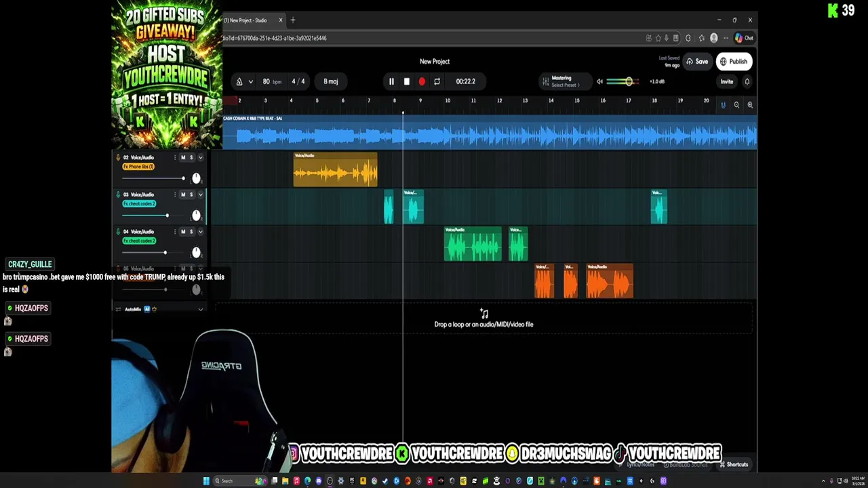
Task: Solo track 02 Voice/Audio
Action: point(191,157)
